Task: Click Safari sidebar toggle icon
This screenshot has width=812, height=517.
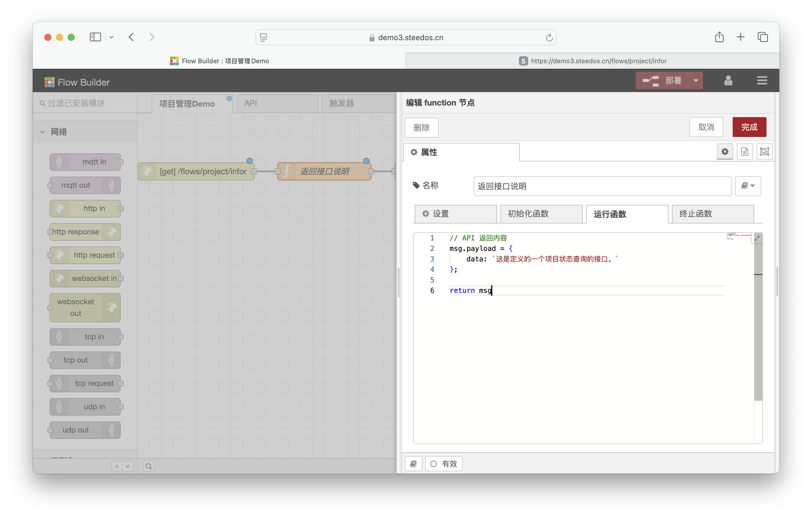Action: pyautogui.click(x=95, y=37)
